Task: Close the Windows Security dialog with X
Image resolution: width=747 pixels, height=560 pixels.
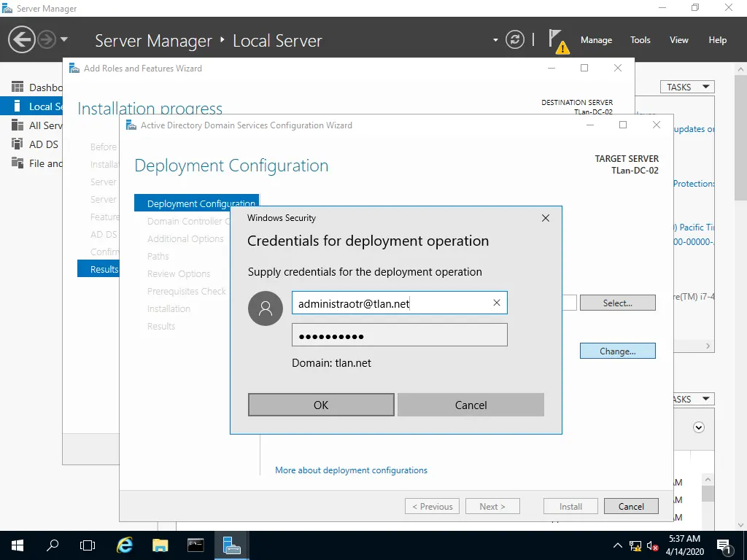Action: (x=546, y=218)
